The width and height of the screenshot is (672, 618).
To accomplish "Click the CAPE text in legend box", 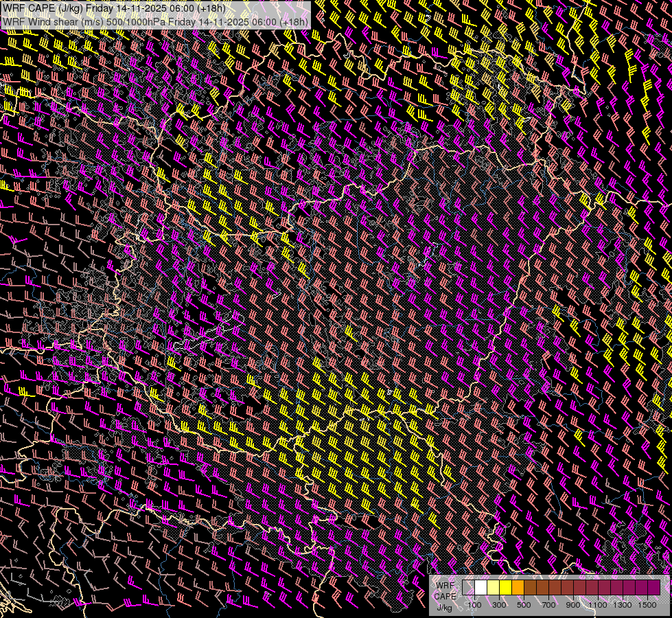I will 445,596.
